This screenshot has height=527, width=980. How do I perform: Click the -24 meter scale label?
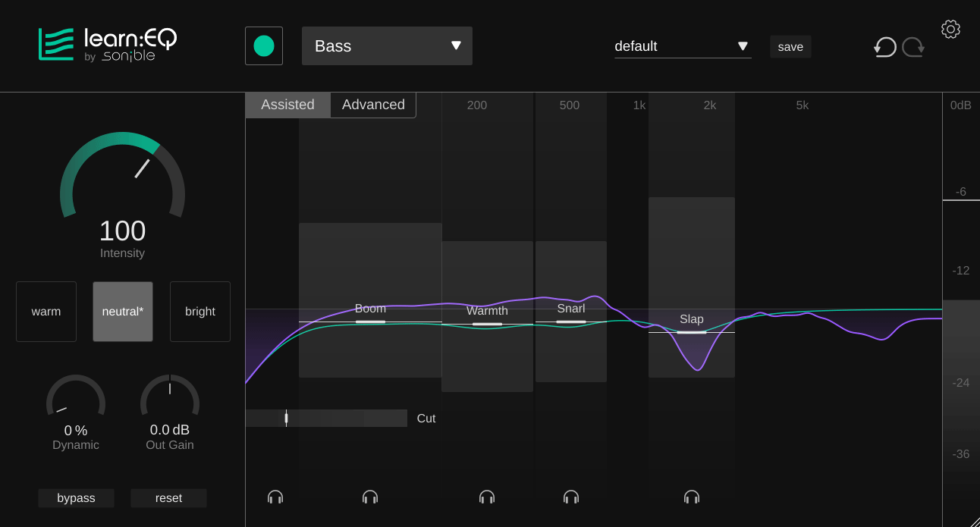tap(961, 383)
